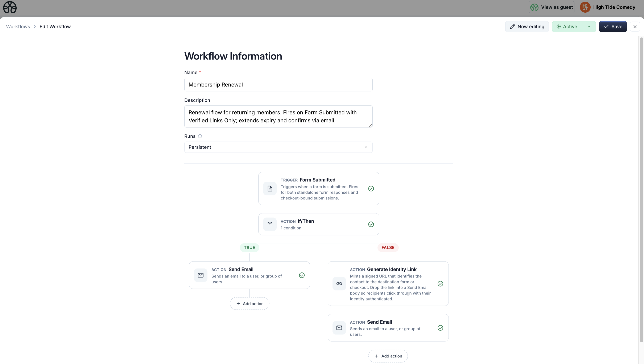This screenshot has height=364, width=644.
Task: Toggle the status check on Generate Identity Link
Action: [x=440, y=284]
